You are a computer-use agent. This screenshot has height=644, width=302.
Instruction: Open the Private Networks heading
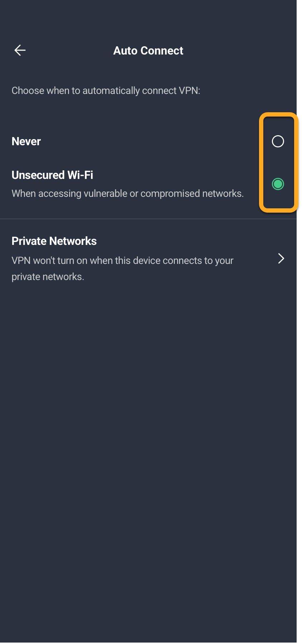pyautogui.click(x=54, y=241)
